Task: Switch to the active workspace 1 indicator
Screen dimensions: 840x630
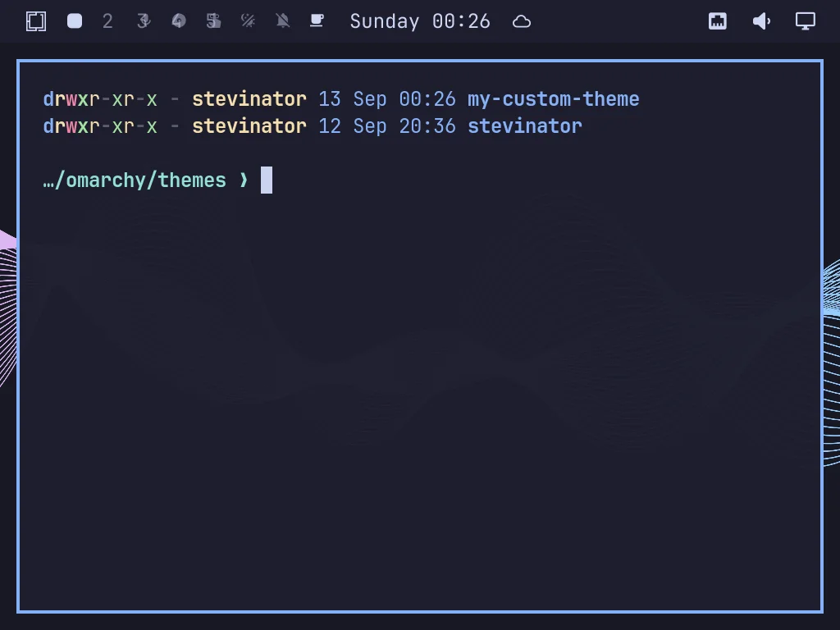Action: pyautogui.click(x=75, y=21)
